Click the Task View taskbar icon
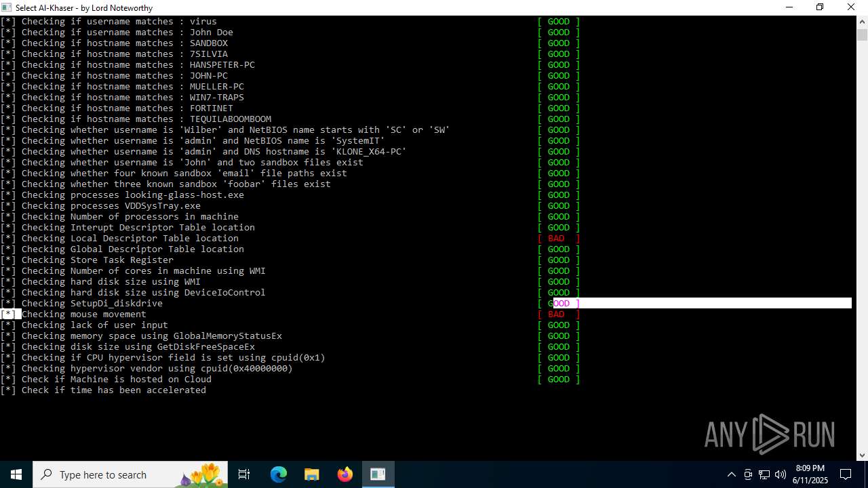 click(244, 474)
